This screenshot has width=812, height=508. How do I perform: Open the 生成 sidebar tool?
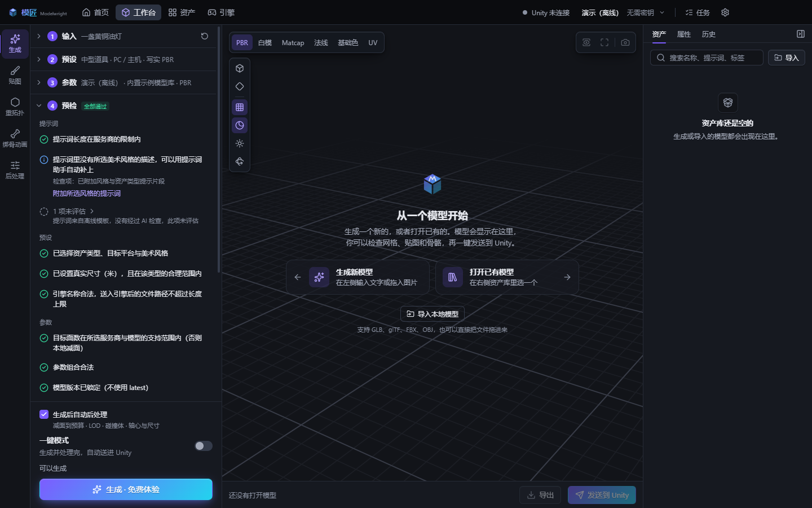(x=15, y=43)
